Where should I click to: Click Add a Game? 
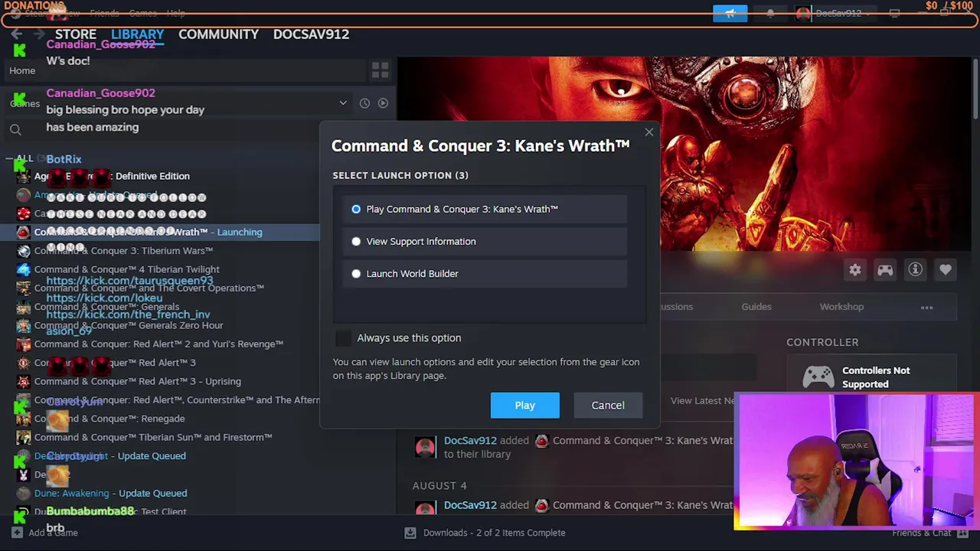(x=53, y=533)
